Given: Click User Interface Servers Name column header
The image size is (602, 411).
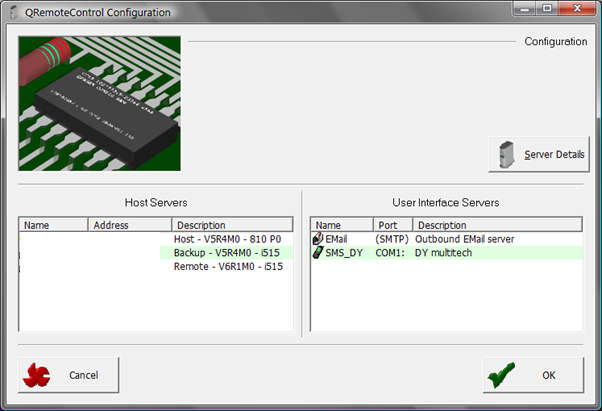Looking at the screenshot, I should pos(341,225).
